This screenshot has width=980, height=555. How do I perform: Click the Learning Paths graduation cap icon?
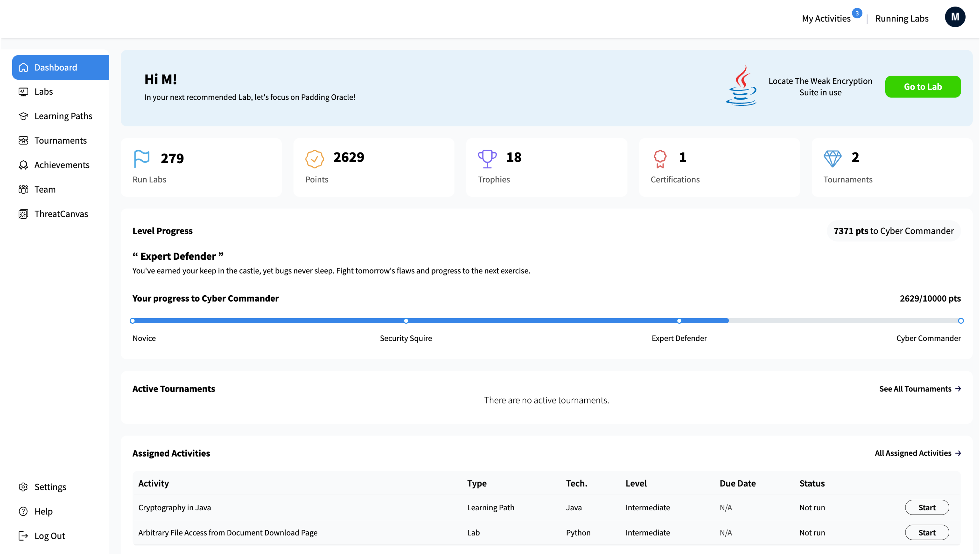(23, 116)
